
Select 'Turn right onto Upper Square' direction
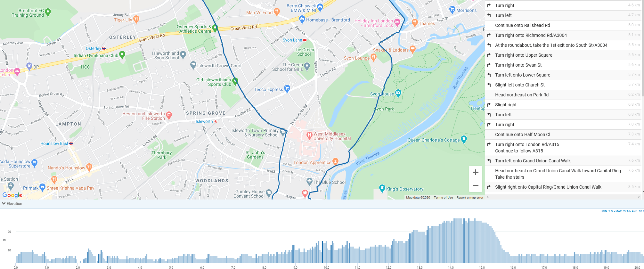point(564,55)
